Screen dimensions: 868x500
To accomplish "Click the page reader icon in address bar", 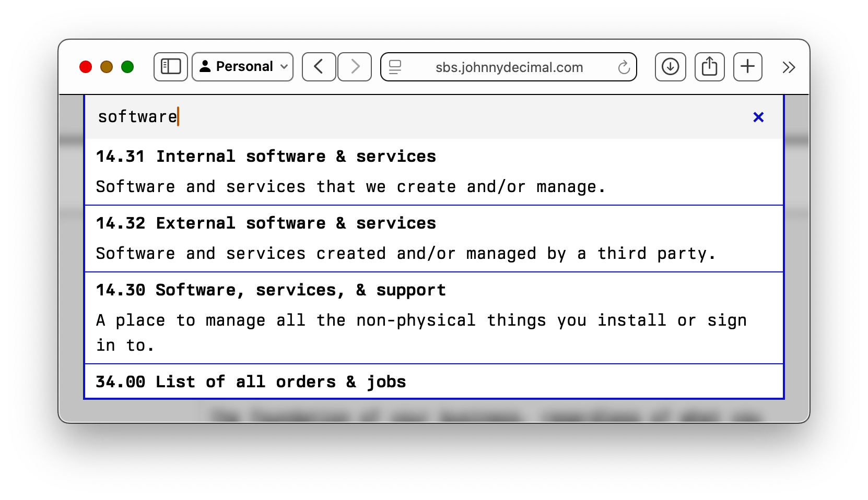I will click(x=395, y=67).
